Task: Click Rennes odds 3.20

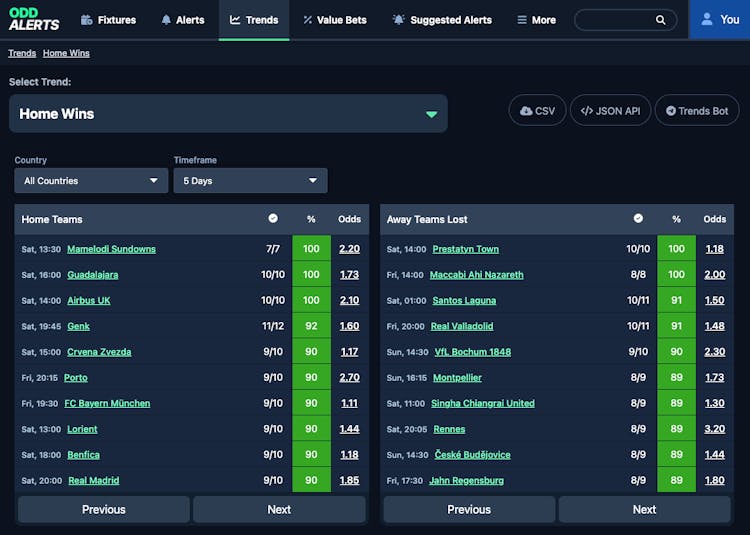Action: pyautogui.click(x=715, y=429)
